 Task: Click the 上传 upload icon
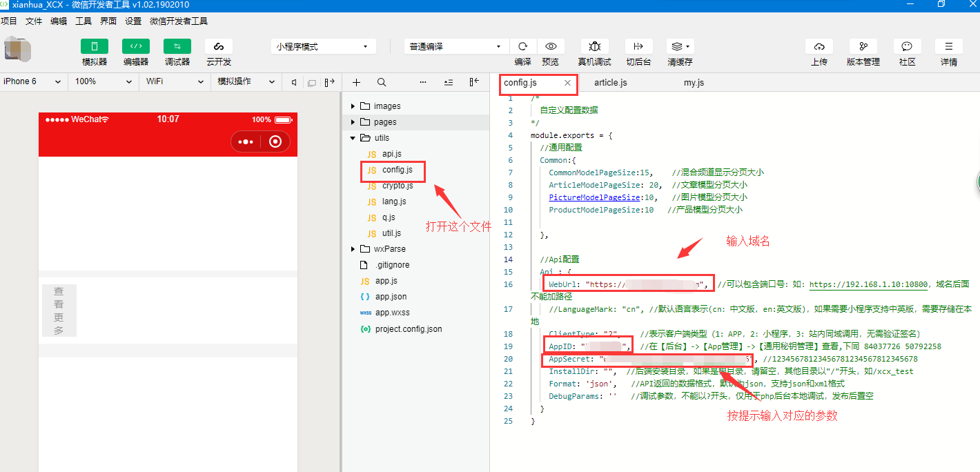coord(819,46)
